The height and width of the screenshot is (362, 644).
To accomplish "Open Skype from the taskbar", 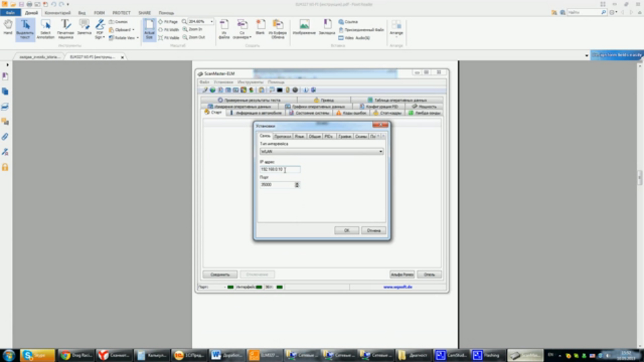I will [x=38, y=355].
